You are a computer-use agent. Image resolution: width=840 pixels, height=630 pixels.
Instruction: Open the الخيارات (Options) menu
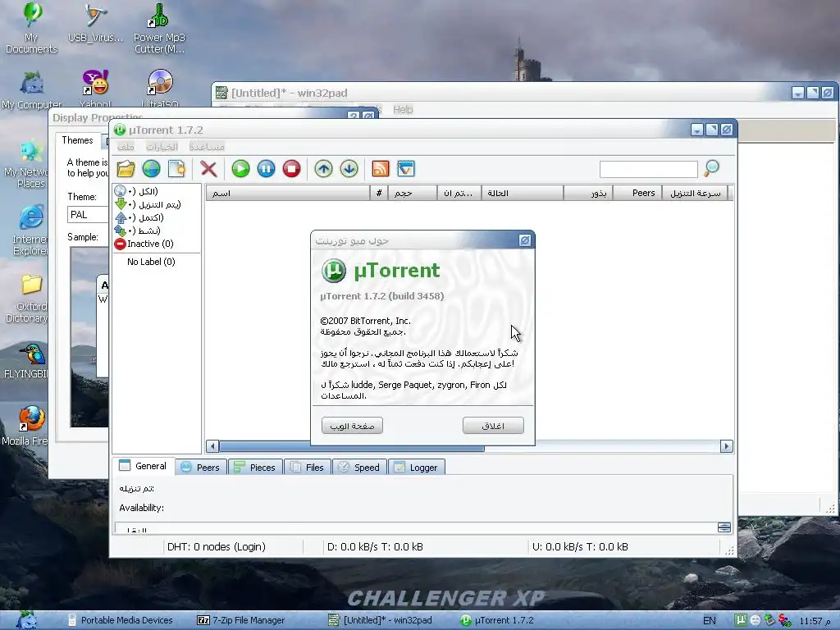[x=162, y=146]
